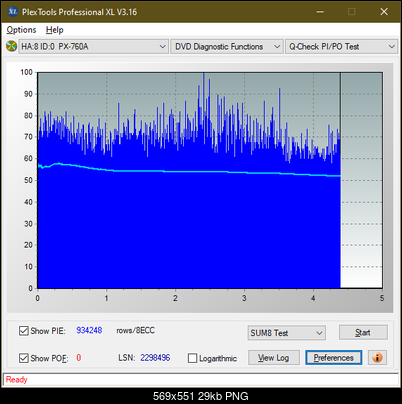Click the View Log button
The image size is (402, 404).
point(274,358)
